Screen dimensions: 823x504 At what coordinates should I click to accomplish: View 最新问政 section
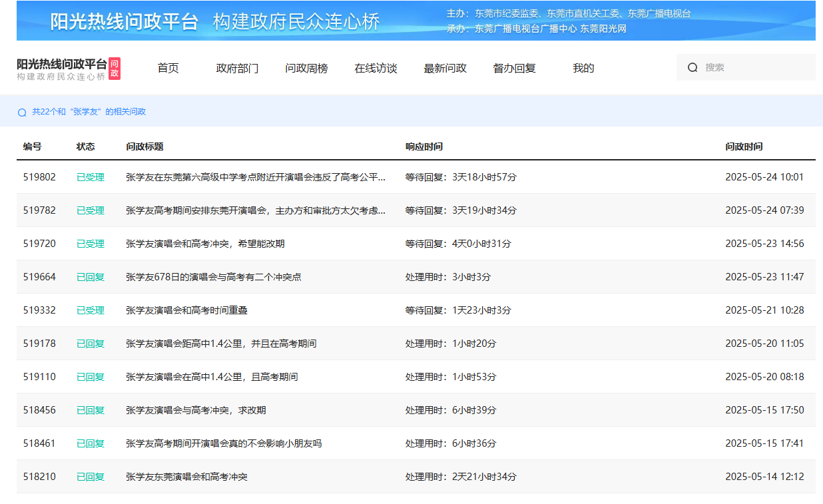tap(445, 68)
